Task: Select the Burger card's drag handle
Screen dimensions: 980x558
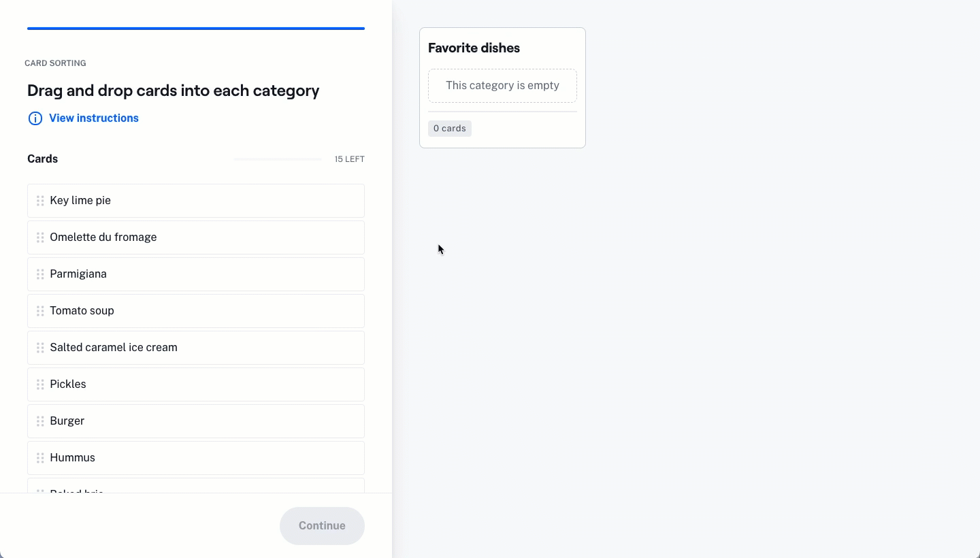Action: (x=40, y=421)
